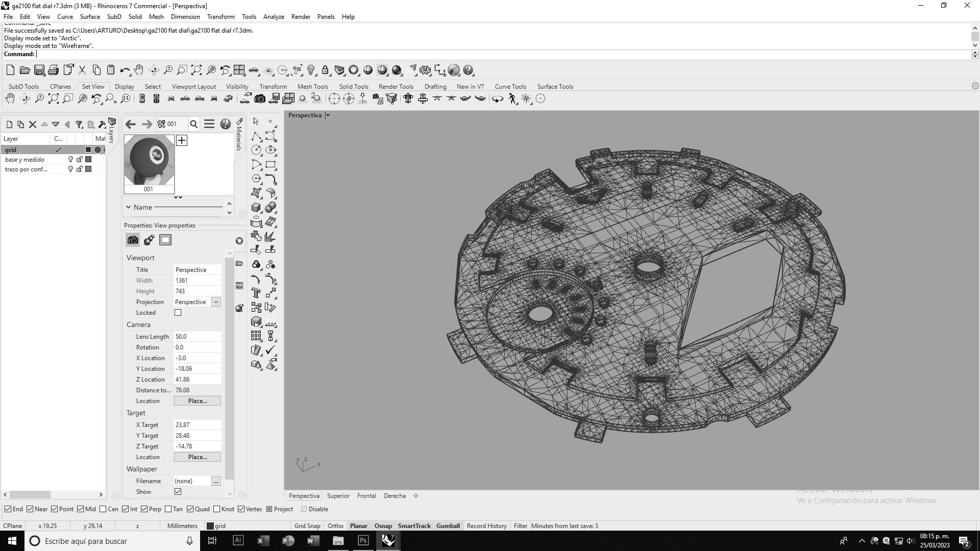This screenshot has height=551, width=980.
Task: Click the Open file folder icon
Action: click(24, 70)
